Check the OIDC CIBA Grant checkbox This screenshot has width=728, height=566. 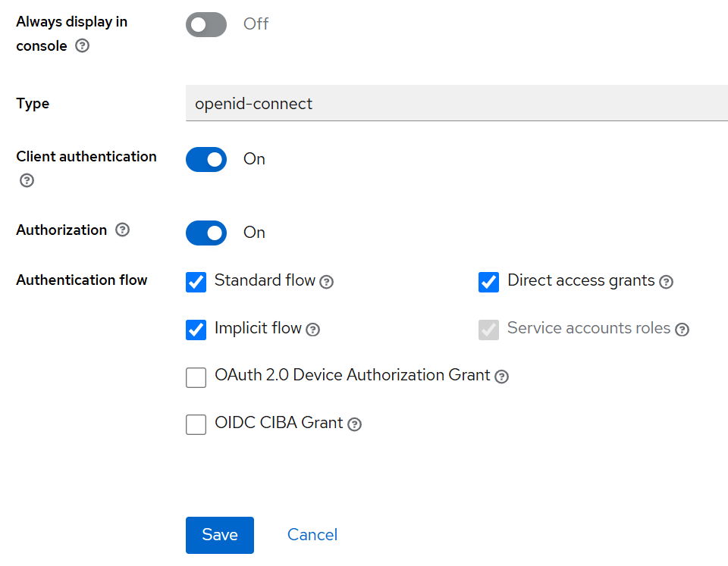click(x=196, y=424)
